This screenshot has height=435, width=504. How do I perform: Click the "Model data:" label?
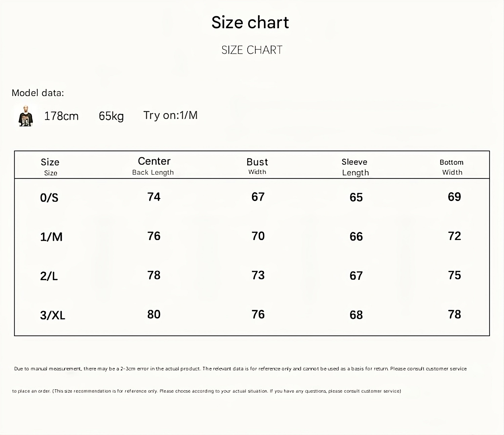pyautogui.click(x=38, y=93)
